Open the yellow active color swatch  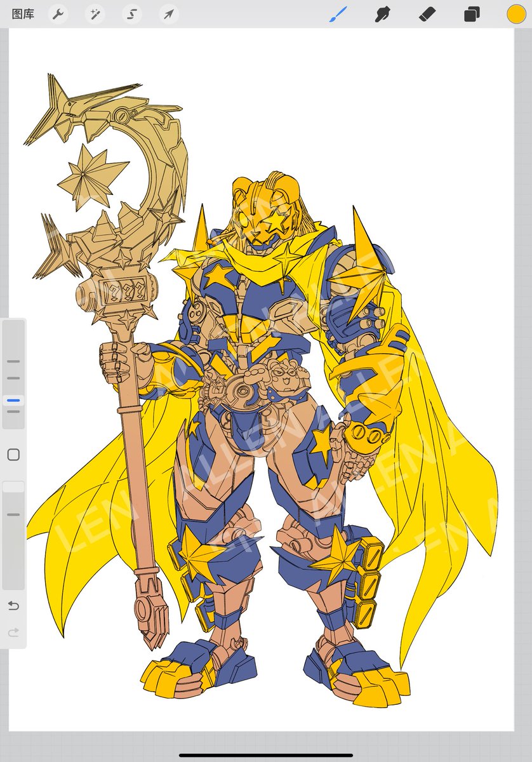click(x=515, y=14)
